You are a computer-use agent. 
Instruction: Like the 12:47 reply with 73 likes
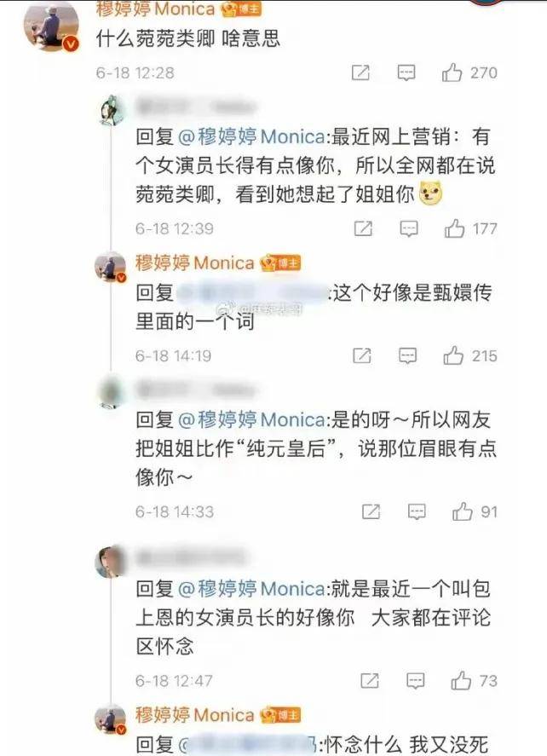click(461, 681)
